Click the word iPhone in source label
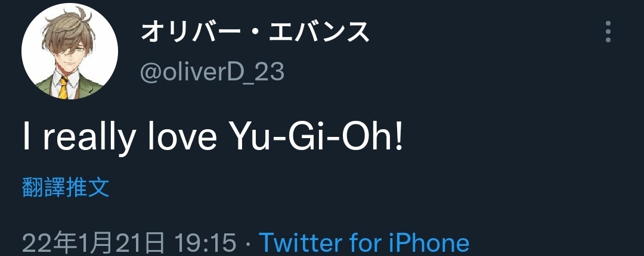 (428, 243)
